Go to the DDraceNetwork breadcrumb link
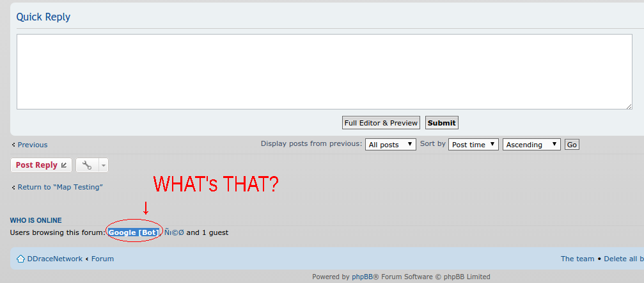The image size is (644, 283). coord(54,259)
